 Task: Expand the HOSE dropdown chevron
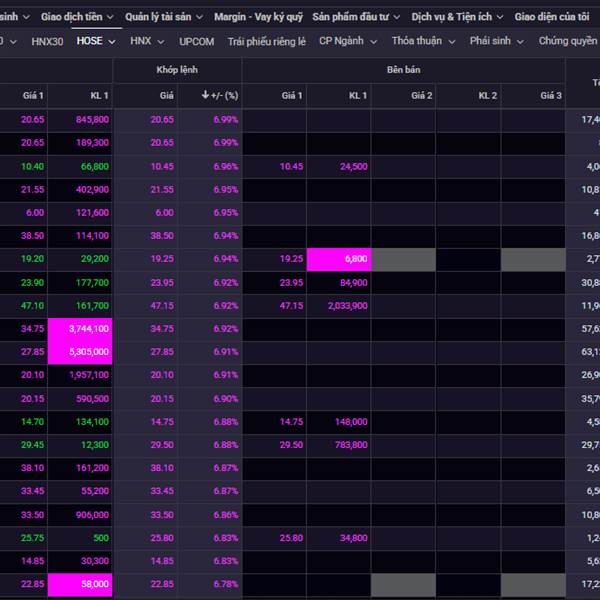[112, 42]
